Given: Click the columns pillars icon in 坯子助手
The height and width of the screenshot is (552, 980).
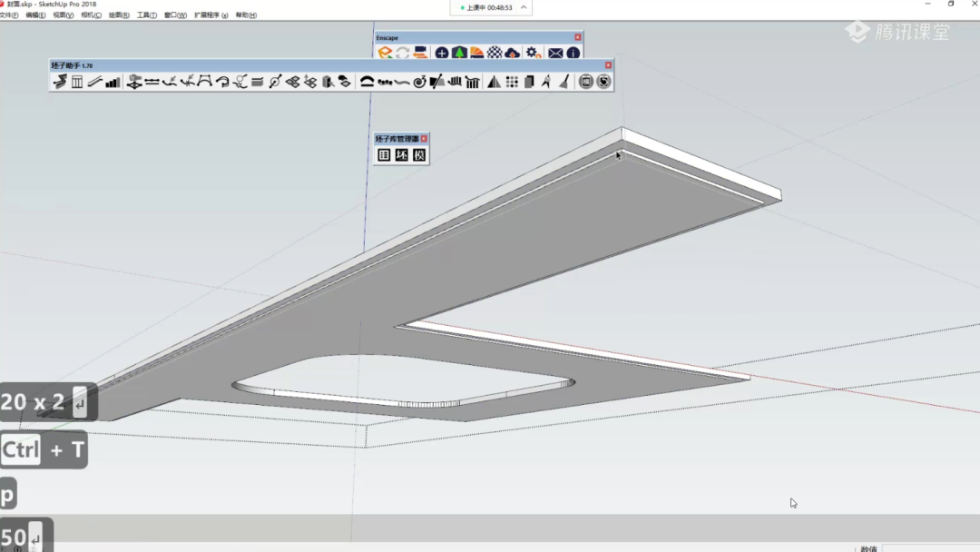Looking at the screenshot, I should (473, 82).
